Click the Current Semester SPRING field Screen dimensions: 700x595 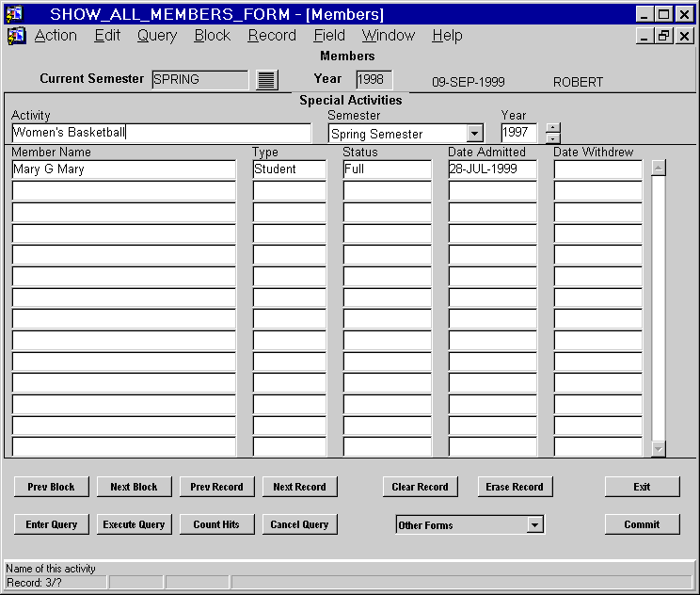point(200,79)
